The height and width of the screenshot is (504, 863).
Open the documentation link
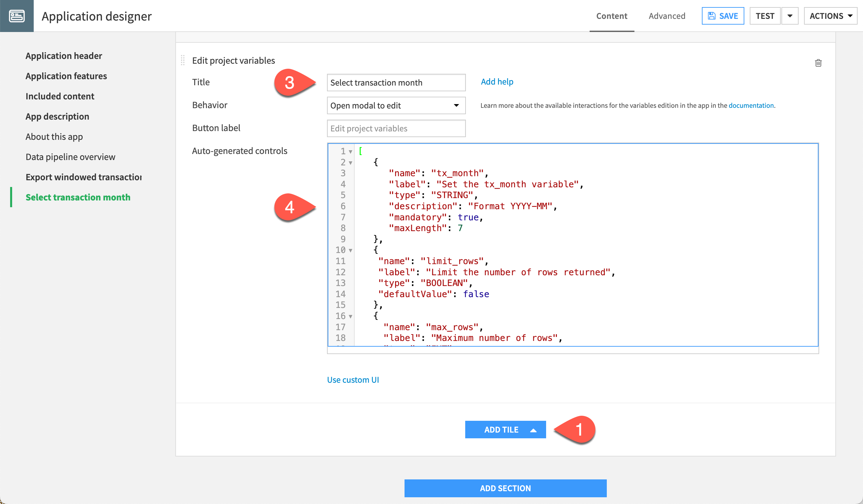[x=751, y=105]
